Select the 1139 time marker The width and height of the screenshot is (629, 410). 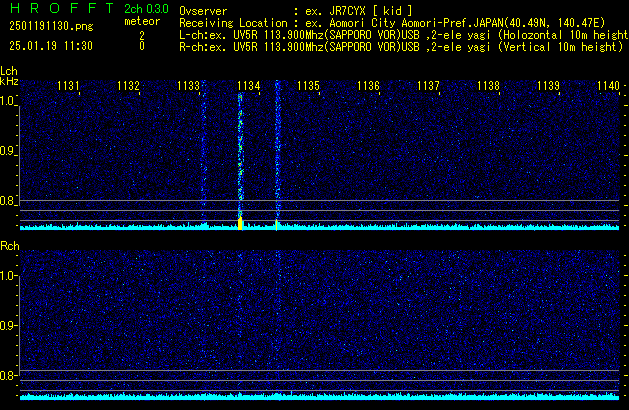(x=548, y=86)
